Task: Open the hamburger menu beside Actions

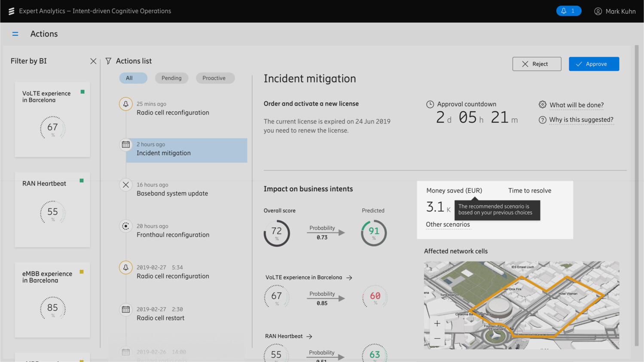Action: pyautogui.click(x=15, y=34)
